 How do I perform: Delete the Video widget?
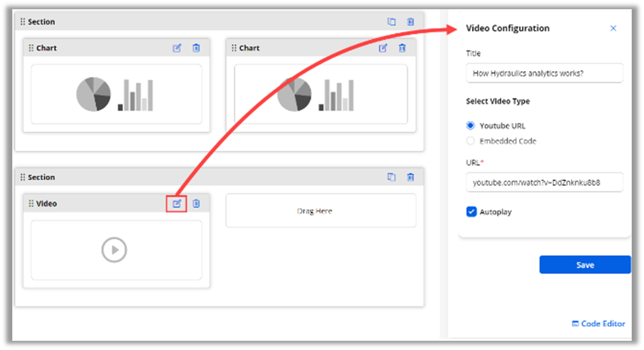196,204
